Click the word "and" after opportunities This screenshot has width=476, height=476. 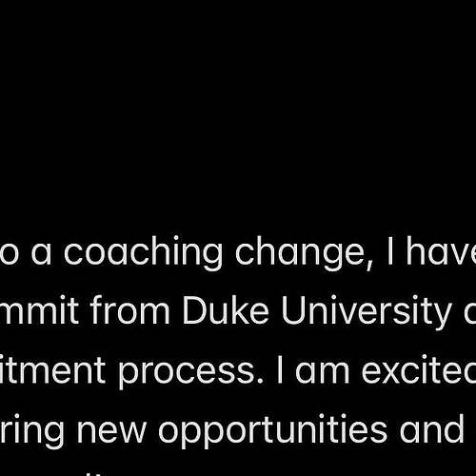point(431,428)
